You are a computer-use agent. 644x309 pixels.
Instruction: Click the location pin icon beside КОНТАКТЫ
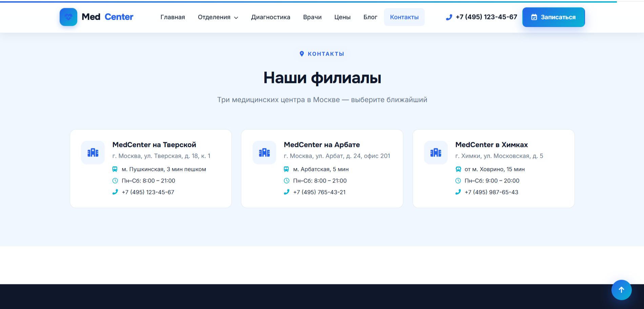[x=302, y=54]
